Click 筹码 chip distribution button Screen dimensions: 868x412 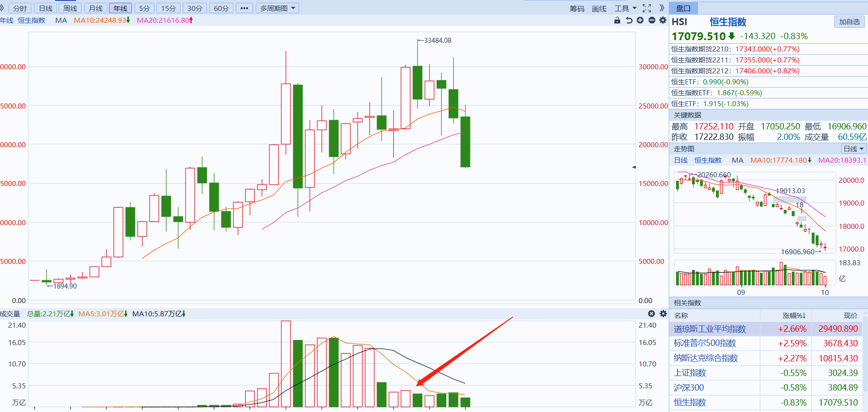click(x=577, y=9)
